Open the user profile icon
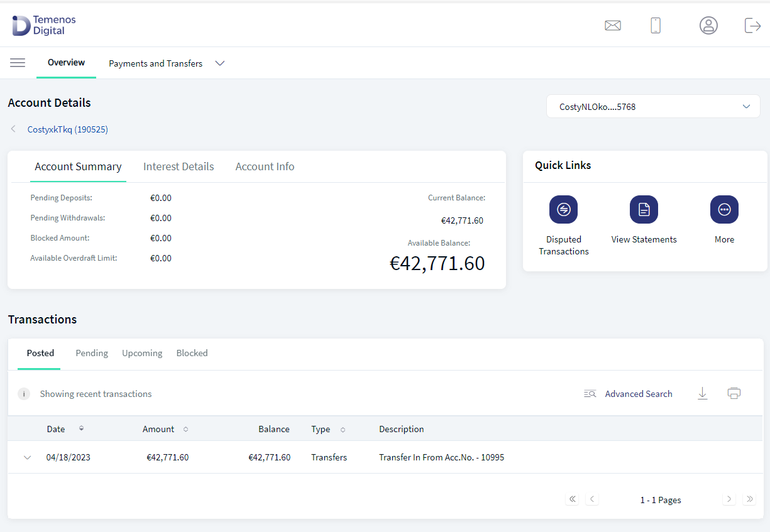The image size is (770, 532). [x=708, y=25]
